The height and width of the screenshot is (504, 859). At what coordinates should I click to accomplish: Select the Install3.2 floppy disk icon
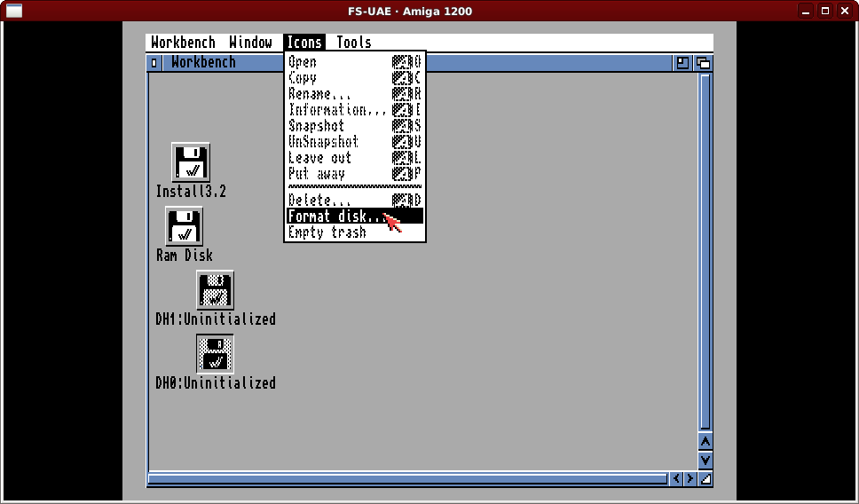pos(191,162)
